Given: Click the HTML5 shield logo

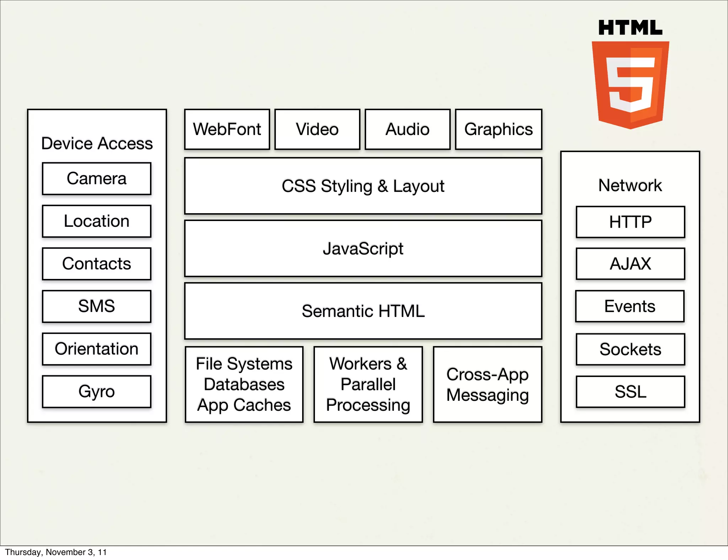Looking at the screenshot, I should [x=630, y=85].
